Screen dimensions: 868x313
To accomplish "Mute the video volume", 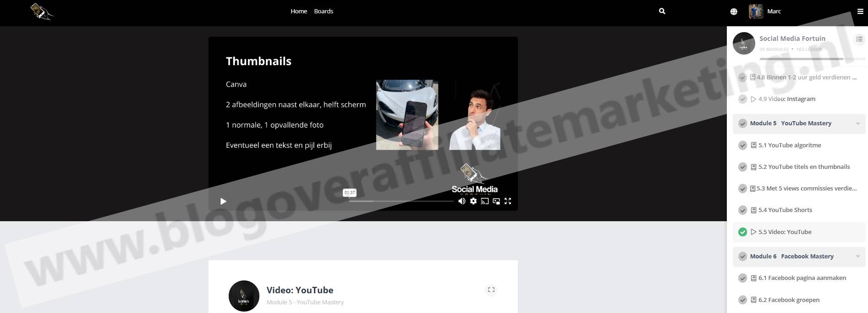I will pos(462,201).
